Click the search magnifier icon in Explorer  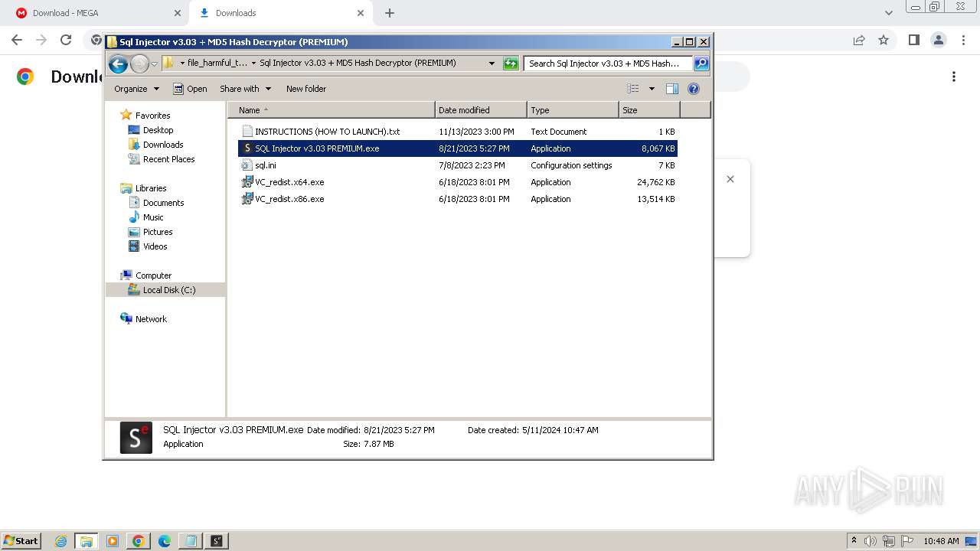tap(701, 64)
